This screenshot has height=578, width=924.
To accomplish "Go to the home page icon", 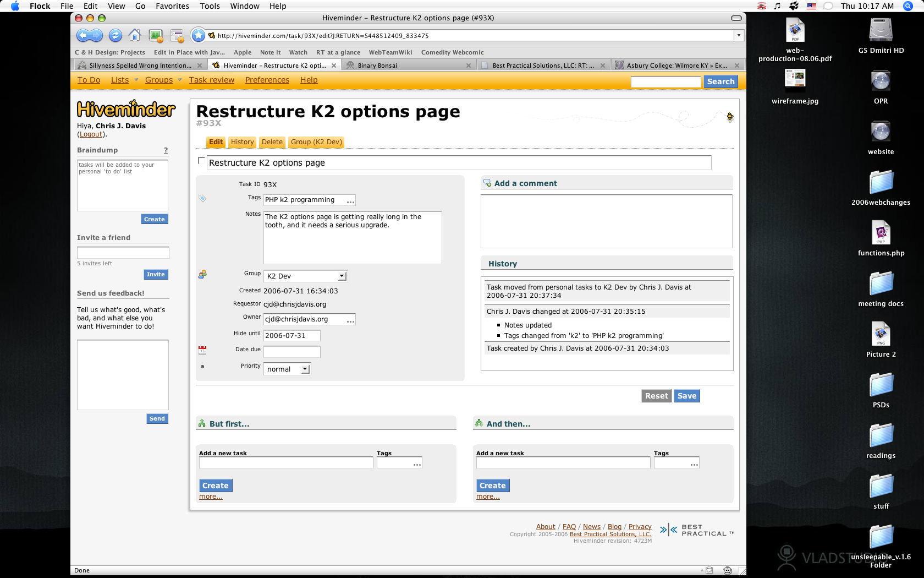I will tap(135, 36).
